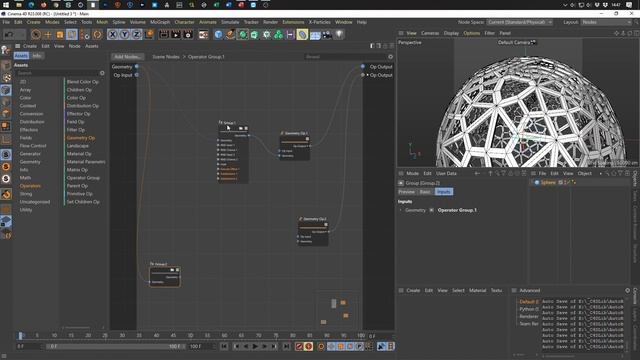Viewport: 640px width, 360px height.
Task: Click the Camera object icon
Action: [327, 35]
